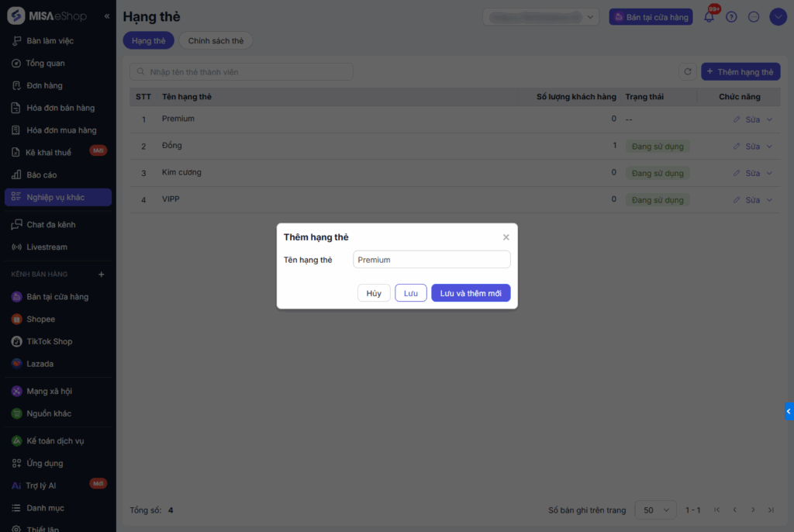Click the Báo cáo chart icon
This screenshot has height=532, width=794.
pos(16,174)
